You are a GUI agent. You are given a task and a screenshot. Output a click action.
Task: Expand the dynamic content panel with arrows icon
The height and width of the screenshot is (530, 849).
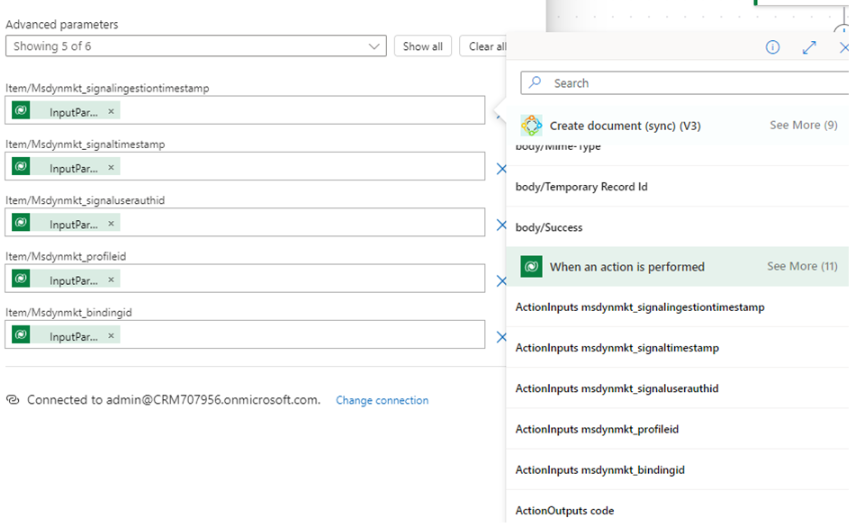tap(809, 48)
